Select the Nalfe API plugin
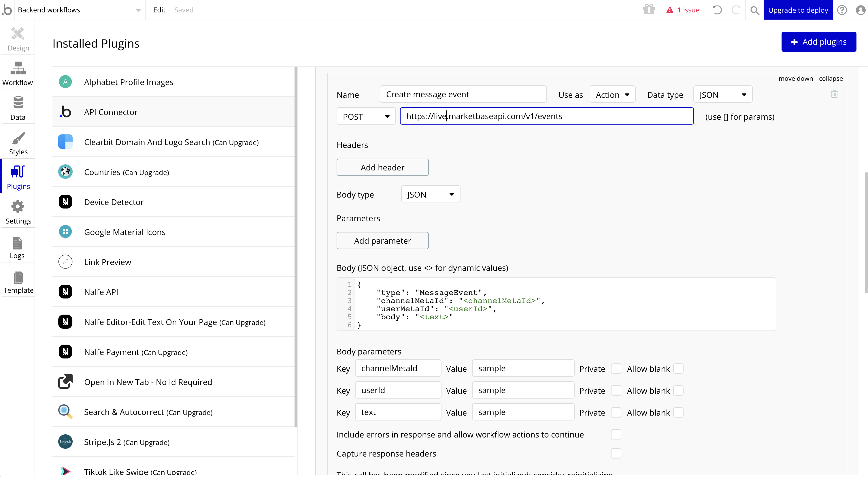Image resolution: width=868 pixels, height=477 pixels. pyautogui.click(x=101, y=292)
